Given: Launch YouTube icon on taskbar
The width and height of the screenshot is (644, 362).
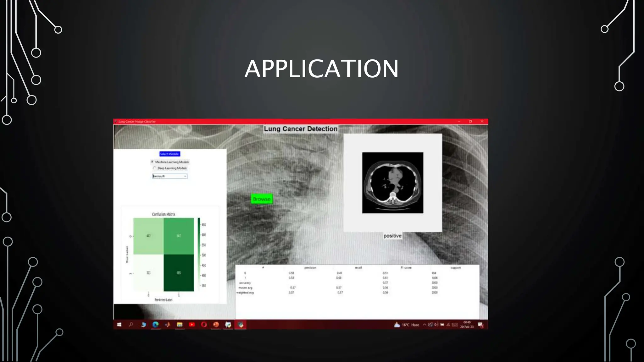Looking at the screenshot, I should 192,325.
